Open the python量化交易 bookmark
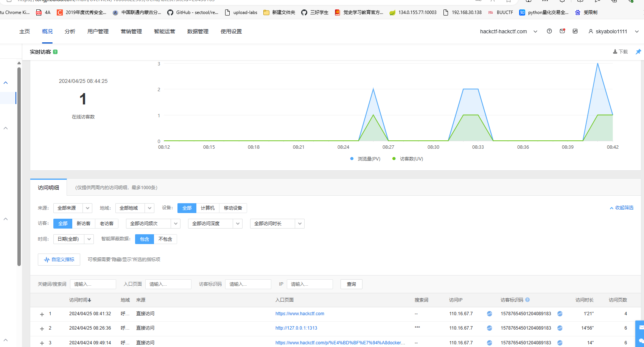Screen dimensions: 644x347 pyautogui.click(x=544, y=12)
